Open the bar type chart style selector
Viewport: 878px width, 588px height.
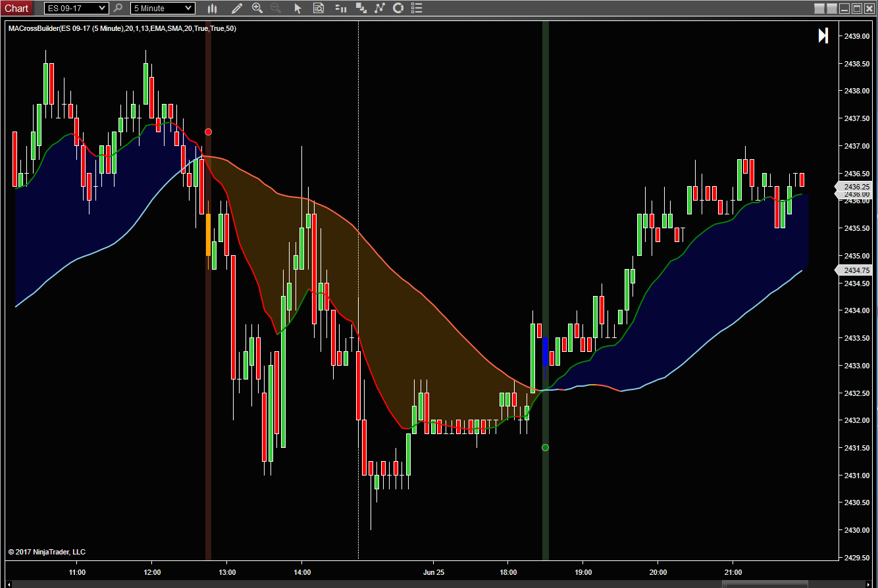click(x=212, y=9)
